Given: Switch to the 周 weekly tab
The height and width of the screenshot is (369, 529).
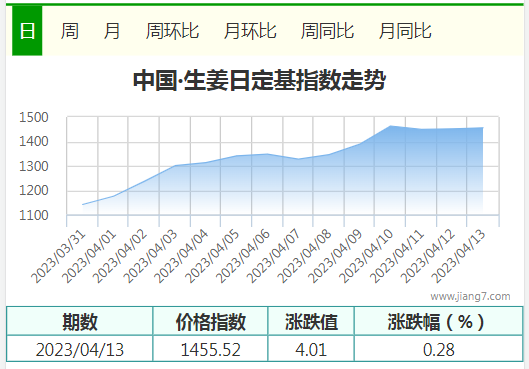Looking at the screenshot, I should (69, 31).
